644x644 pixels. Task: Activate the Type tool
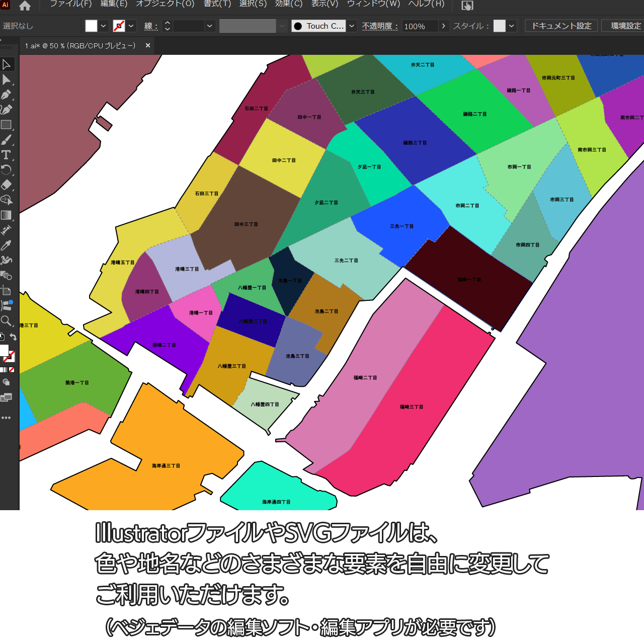coord(7,155)
